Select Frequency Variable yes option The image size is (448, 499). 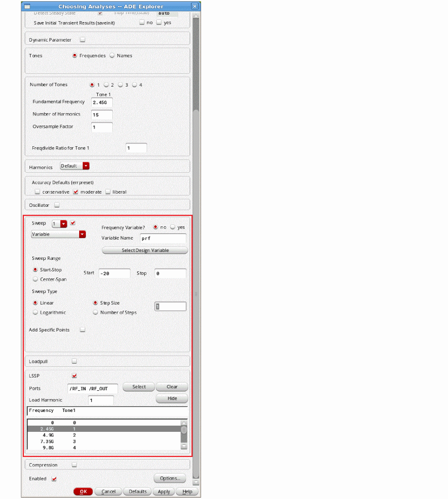[x=172, y=227]
